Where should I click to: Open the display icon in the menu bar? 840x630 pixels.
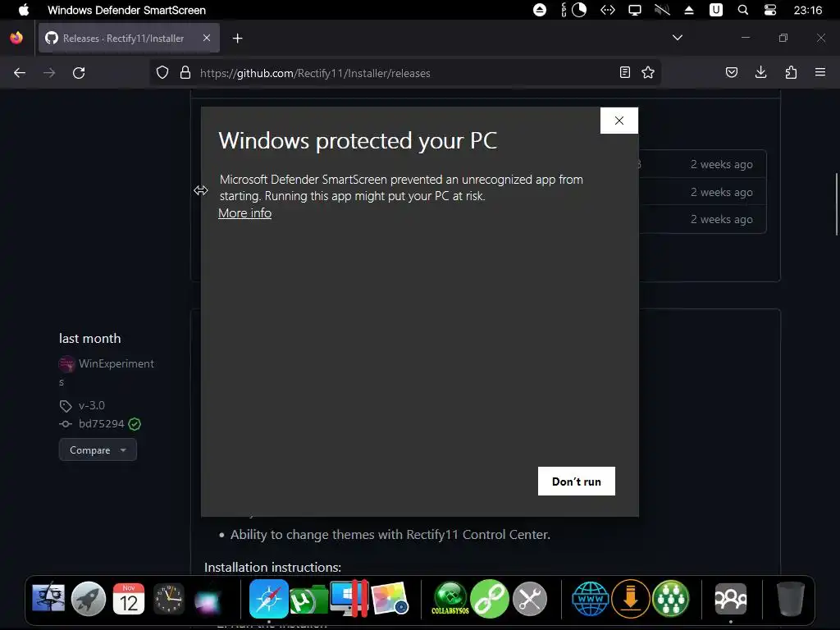[x=635, y=10]
